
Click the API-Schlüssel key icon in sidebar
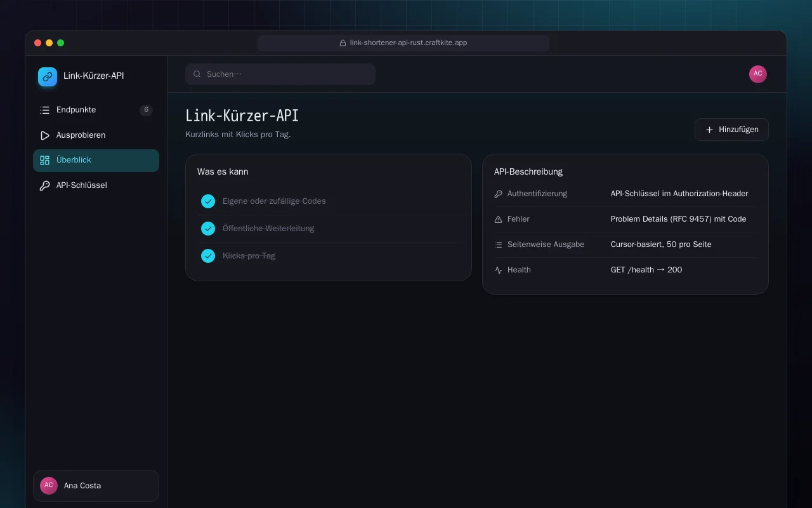coord(44,185)
